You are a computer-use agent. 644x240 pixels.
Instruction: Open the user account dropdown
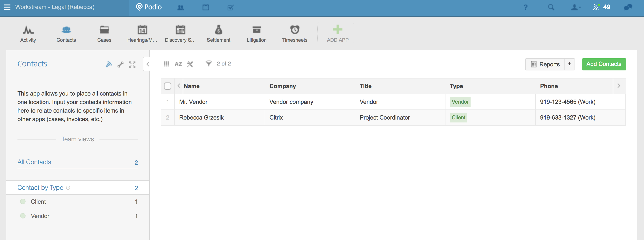575,7
